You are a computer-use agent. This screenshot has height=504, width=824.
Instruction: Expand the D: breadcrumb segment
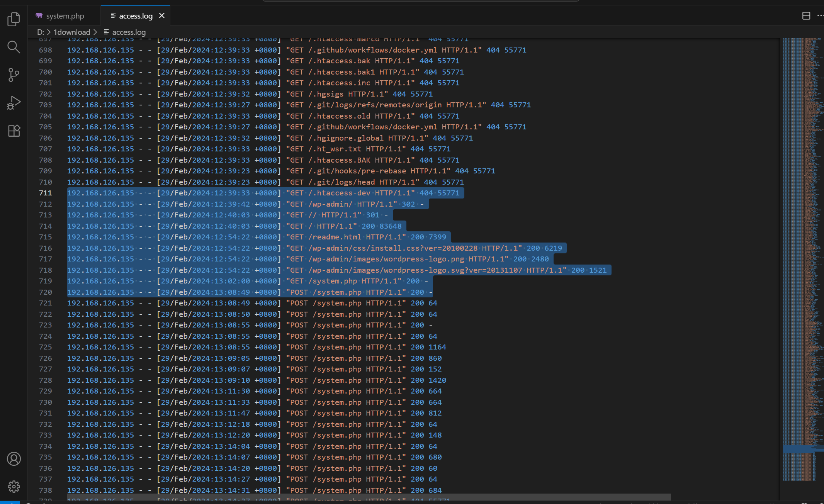tap(40, 32)
